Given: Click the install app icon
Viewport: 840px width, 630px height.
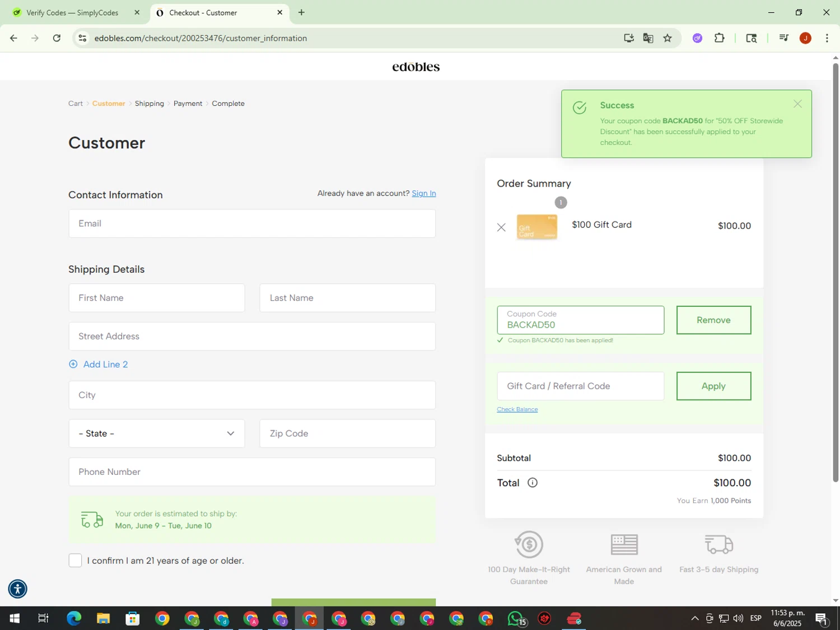Looking at the screenshot, I should click(x=629, y=38).
